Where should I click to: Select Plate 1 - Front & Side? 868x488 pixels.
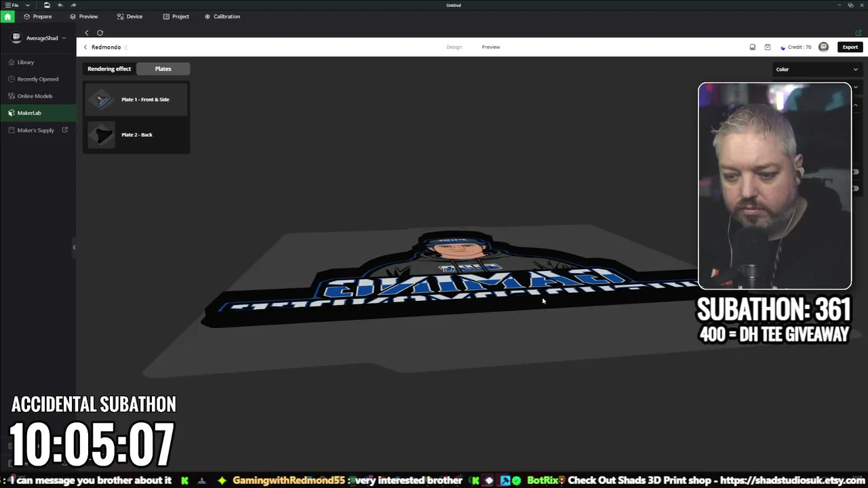136,100
